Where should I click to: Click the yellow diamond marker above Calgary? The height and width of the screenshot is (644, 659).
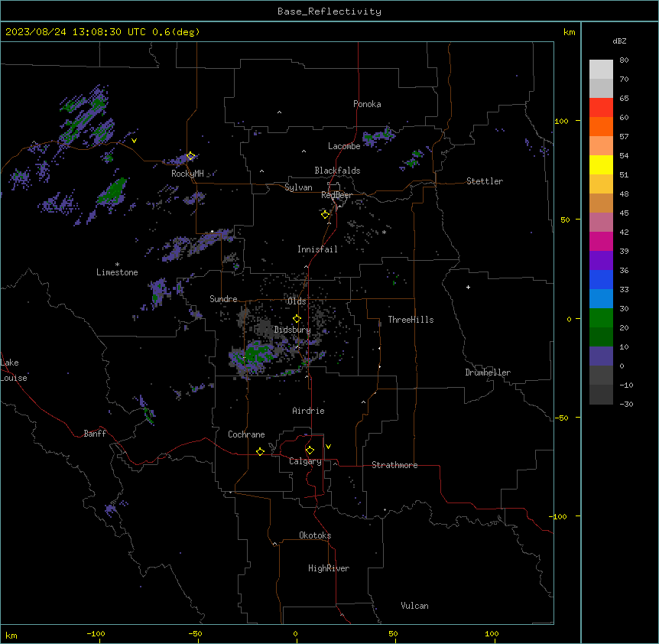[310, 450]
